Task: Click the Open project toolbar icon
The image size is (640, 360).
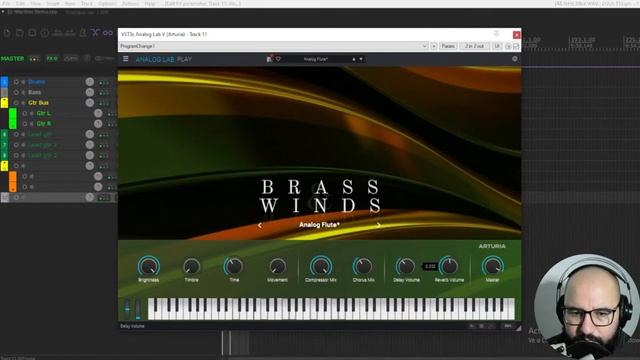Action: [x=20, y=33]
